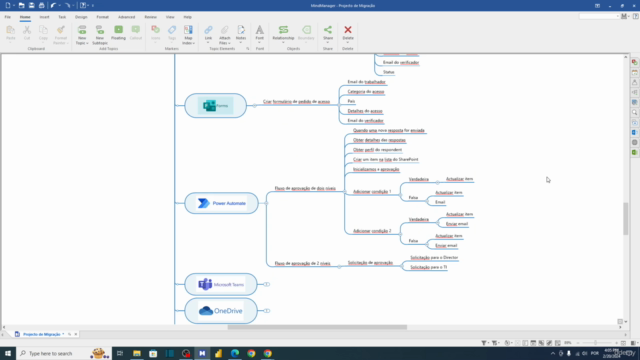Select the Microsoft Teams topic node
Image resolution: width=640 pixels, height=360 pixels.
(221, 284)
